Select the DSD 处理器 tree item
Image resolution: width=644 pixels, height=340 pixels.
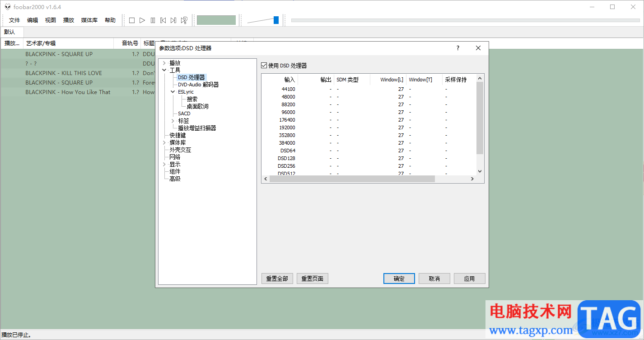(191, 77)
